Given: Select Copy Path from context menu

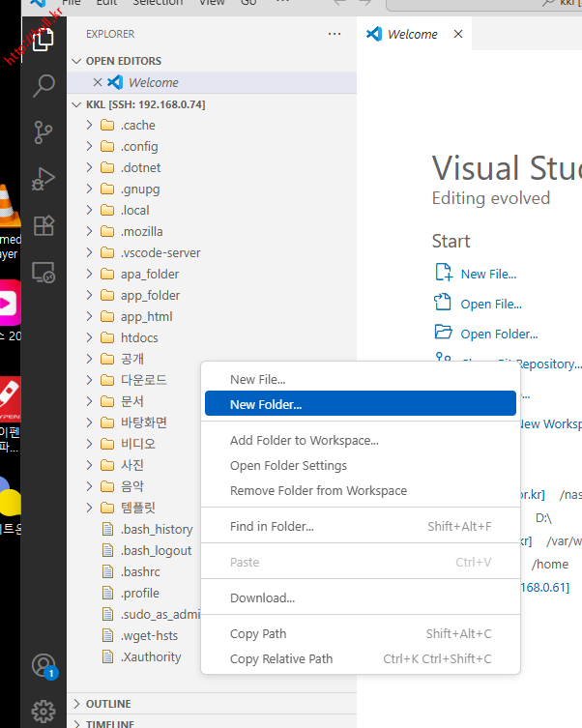Looking at the screenshot, I should pyautogui.click(x=258, y=633).
